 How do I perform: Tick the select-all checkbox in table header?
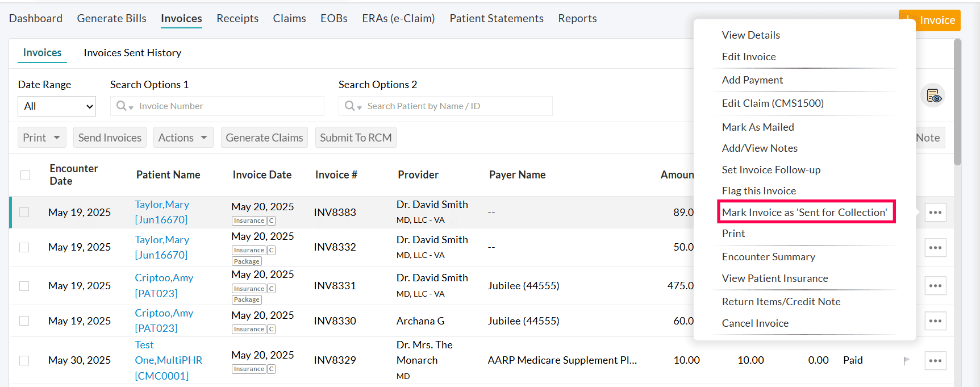click(x=25, y=175)
